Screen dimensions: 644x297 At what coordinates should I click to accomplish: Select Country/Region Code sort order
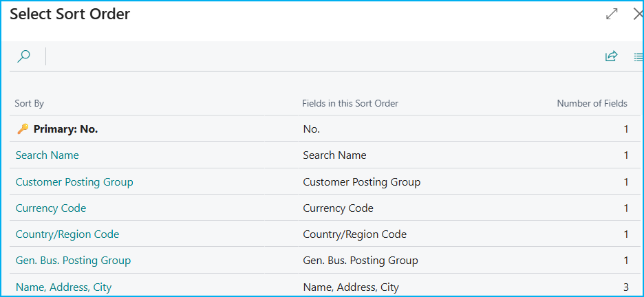click(67, 234)
